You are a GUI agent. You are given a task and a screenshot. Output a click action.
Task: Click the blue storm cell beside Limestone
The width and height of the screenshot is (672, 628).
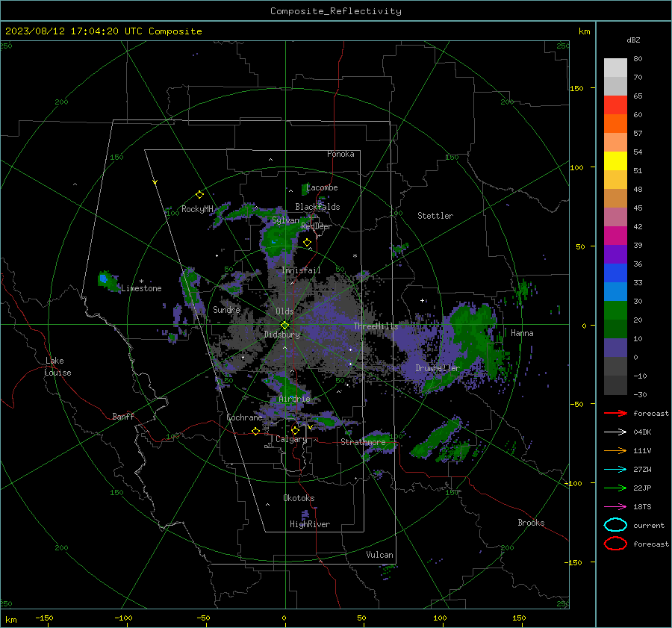(x=103, y=279)
